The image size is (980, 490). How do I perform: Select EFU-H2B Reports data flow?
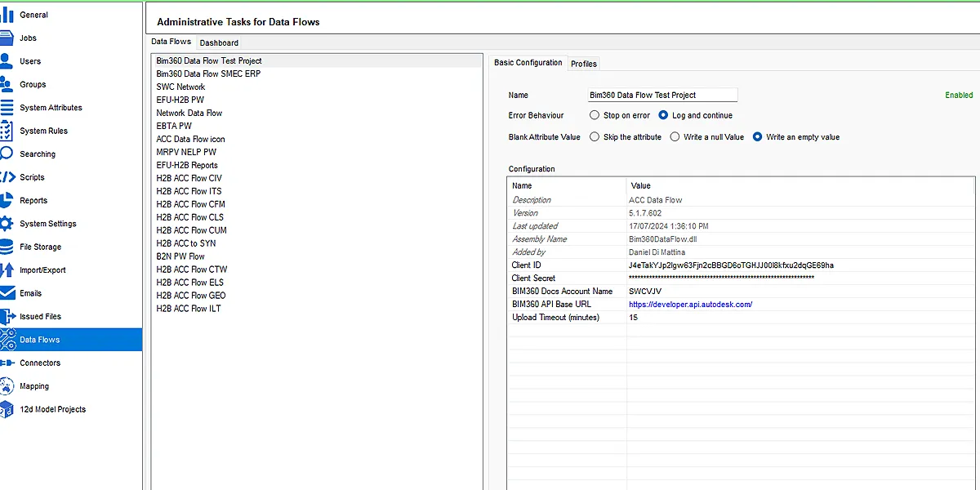[317, 165]
